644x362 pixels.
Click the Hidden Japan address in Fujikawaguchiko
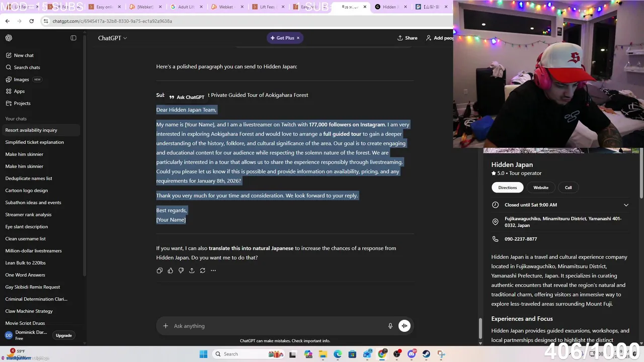[x=563, y=222]
